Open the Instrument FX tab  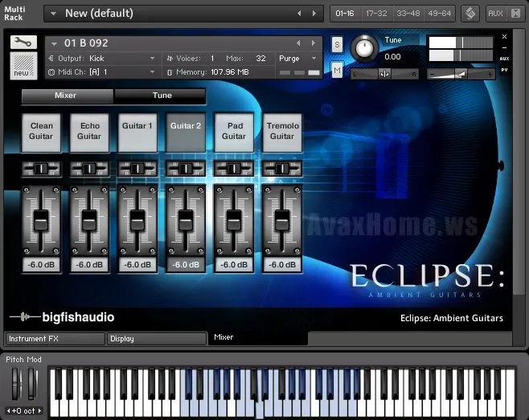click(55, 339)
